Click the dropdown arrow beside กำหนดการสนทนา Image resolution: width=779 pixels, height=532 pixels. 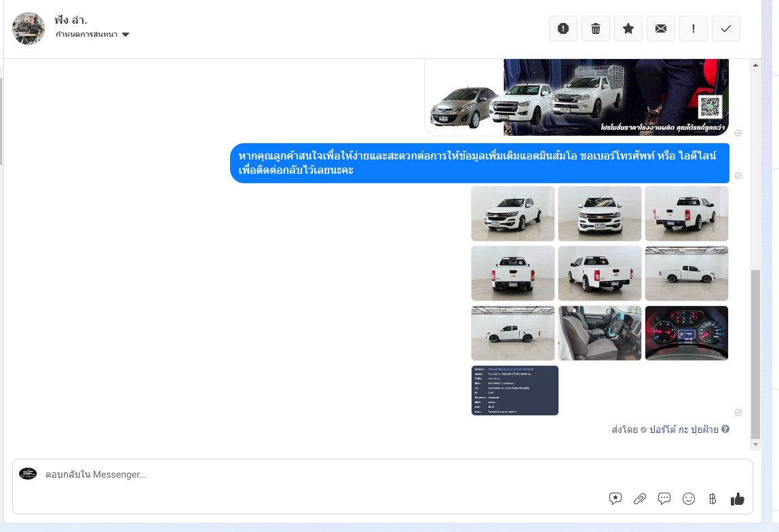pos(126,35)
